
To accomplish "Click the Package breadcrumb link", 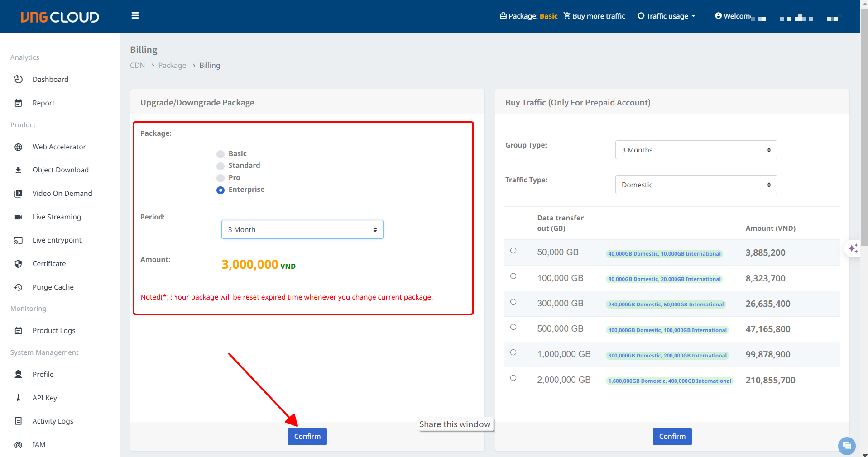I will click(x=172, y=66).
